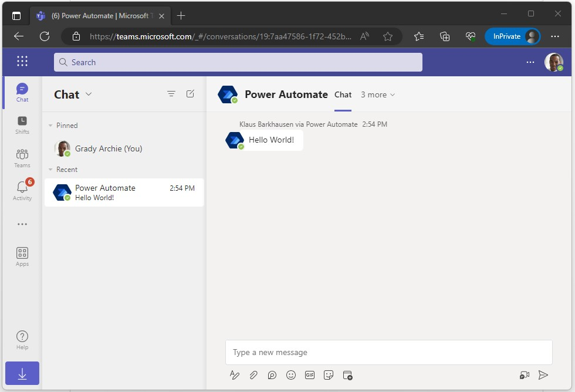
Task: Open the emoji picker
Action: (x=291, y=375)
